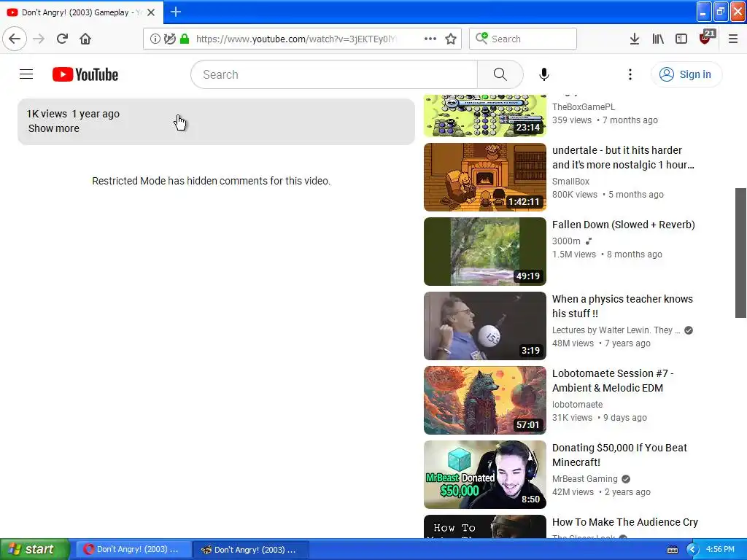This screenshot has height=560, width=747.
Task: Open a new browser tab with plus
Action: [175, 12]
